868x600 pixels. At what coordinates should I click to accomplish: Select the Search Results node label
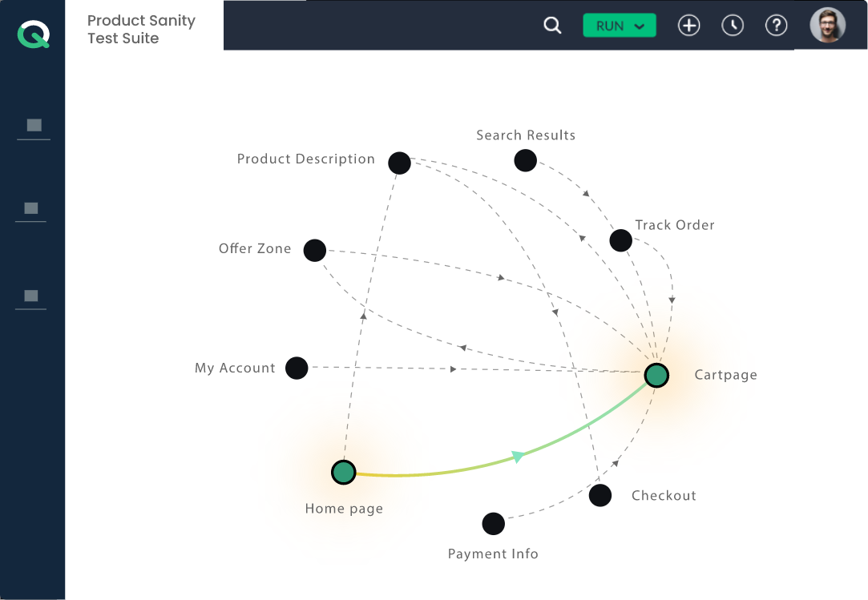526,135
